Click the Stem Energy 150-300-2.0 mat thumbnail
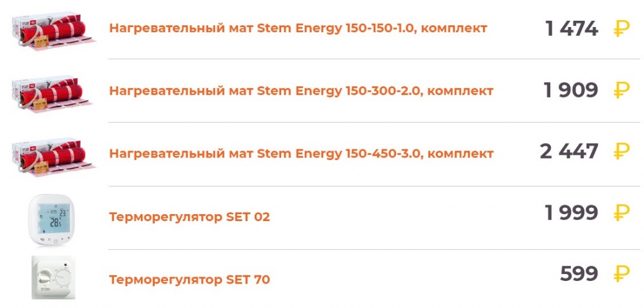644x308 pixels. point(53,91)
